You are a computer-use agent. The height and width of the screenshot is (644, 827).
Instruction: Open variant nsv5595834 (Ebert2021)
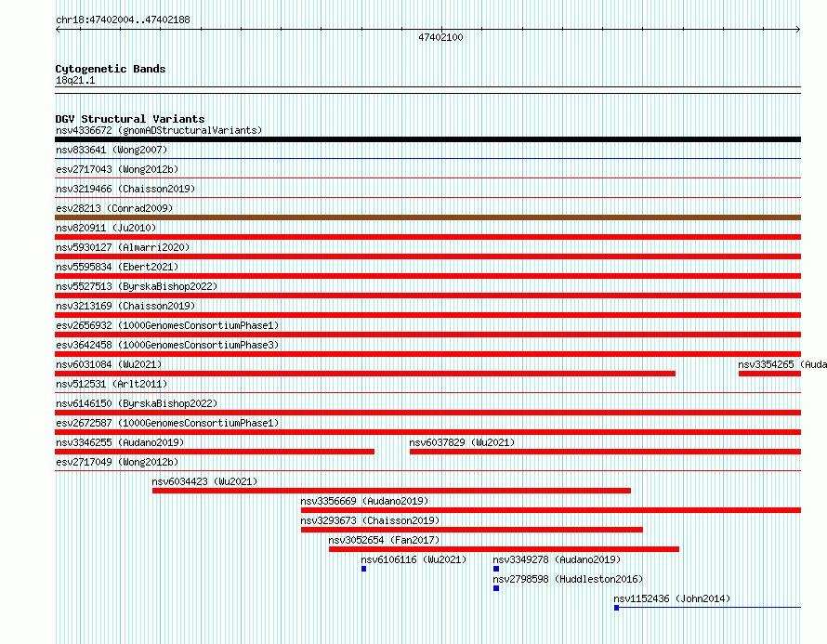tap(117, 267)
